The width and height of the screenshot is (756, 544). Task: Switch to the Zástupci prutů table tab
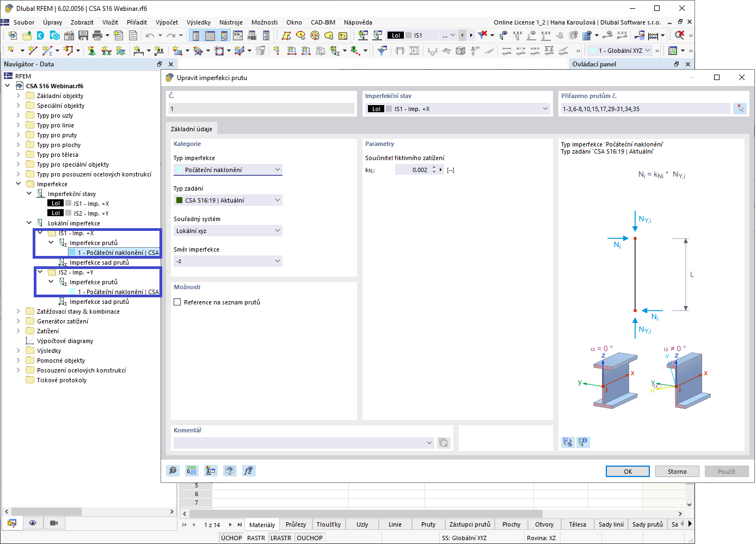click(470, 524)
